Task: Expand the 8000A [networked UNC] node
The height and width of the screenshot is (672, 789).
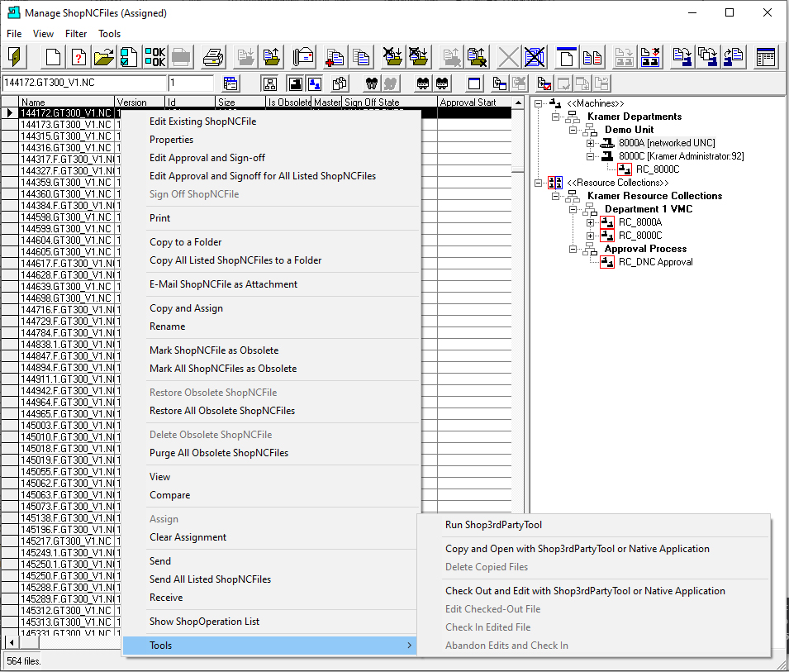Action: (x=590, y=144)
